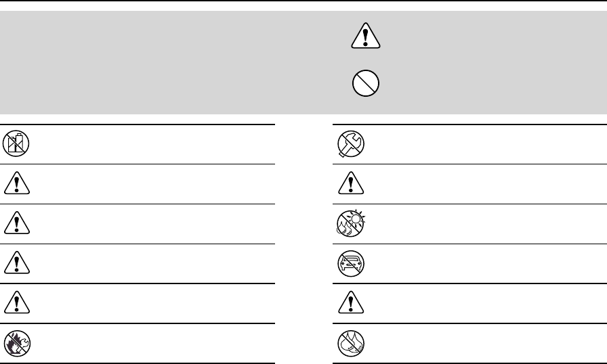Click the black flame prohibition icon under the battery column
Viewport: 607px width, 364px height.
(x=15, y=342)
